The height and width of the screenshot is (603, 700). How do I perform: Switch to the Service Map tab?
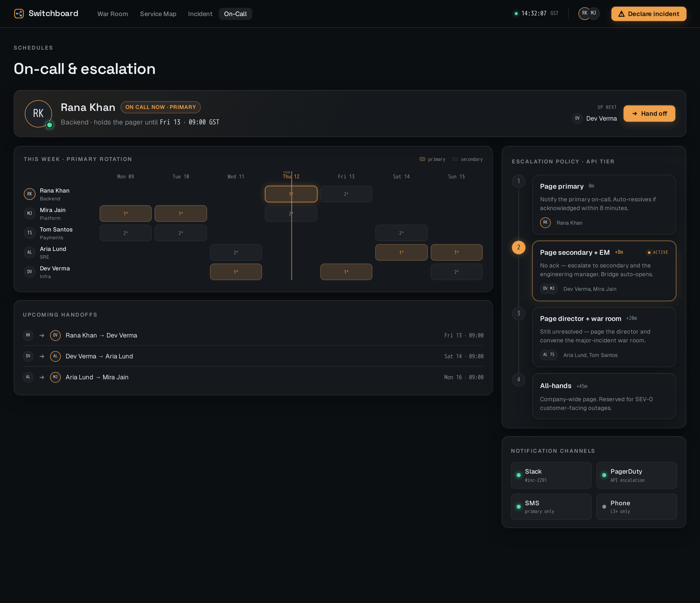[158, 14]
